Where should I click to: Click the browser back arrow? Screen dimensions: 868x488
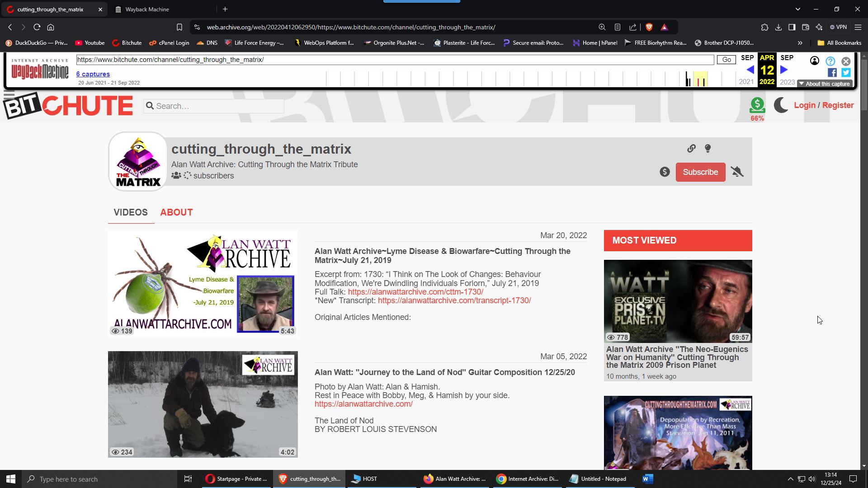tap(10, 27)
